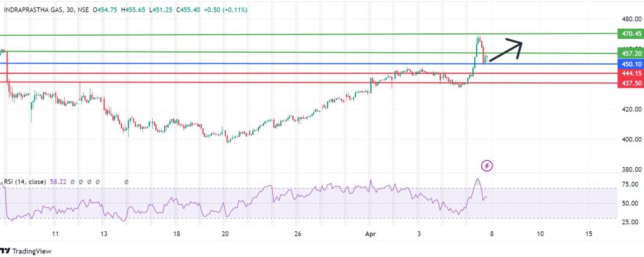Click the purple lightning bolt event icon
This screenshot has width=644, height=257.
click(487, 166)
